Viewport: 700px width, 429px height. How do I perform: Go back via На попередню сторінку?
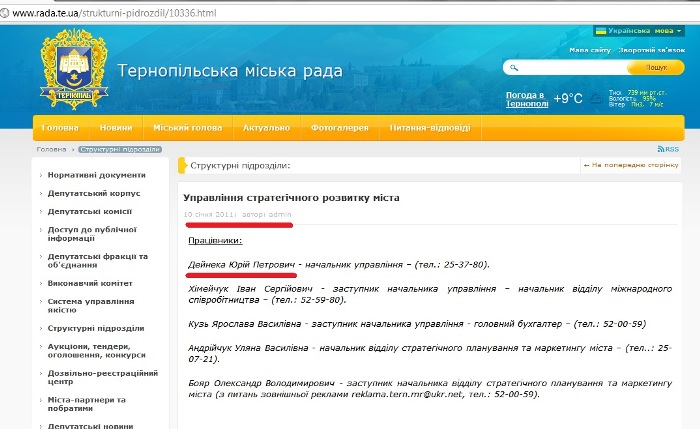(631, 165)
